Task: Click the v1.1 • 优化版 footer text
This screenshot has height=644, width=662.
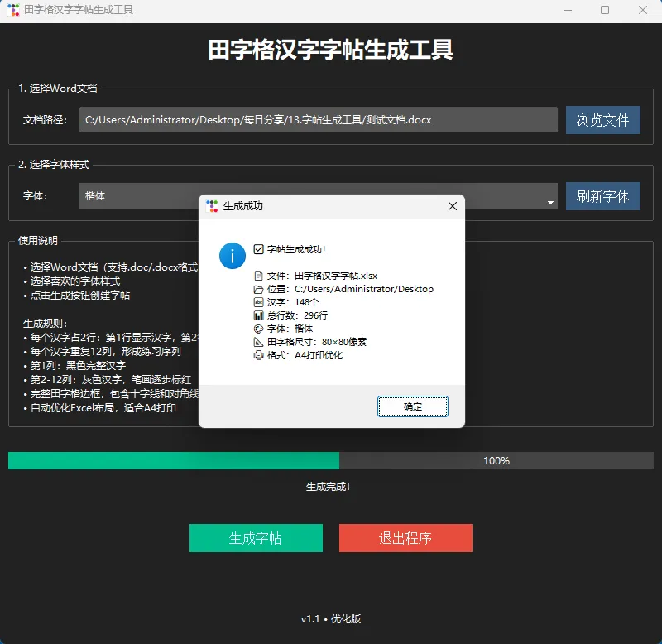Action: click(331, 619)
